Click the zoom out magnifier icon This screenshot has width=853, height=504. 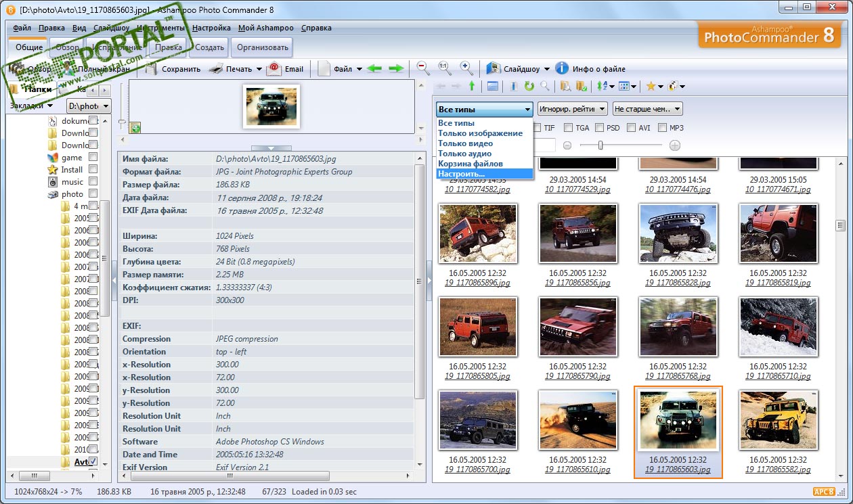click(423, 68)
